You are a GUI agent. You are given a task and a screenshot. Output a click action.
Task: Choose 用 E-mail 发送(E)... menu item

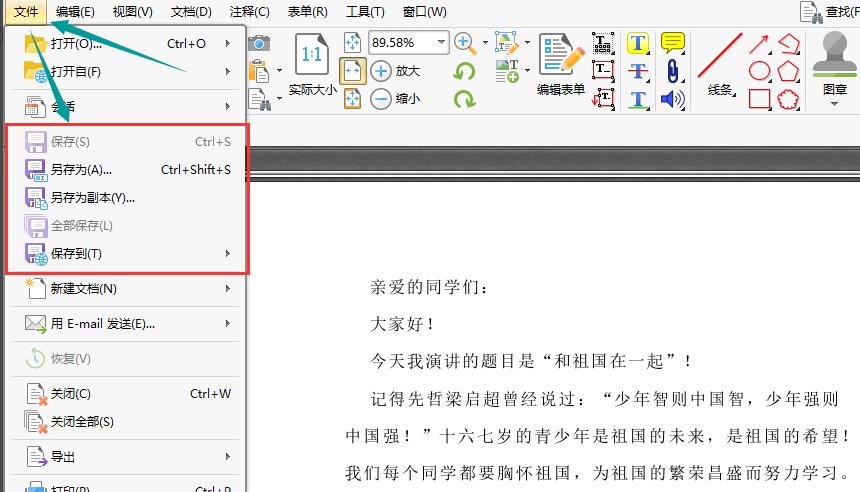(126, 324)
